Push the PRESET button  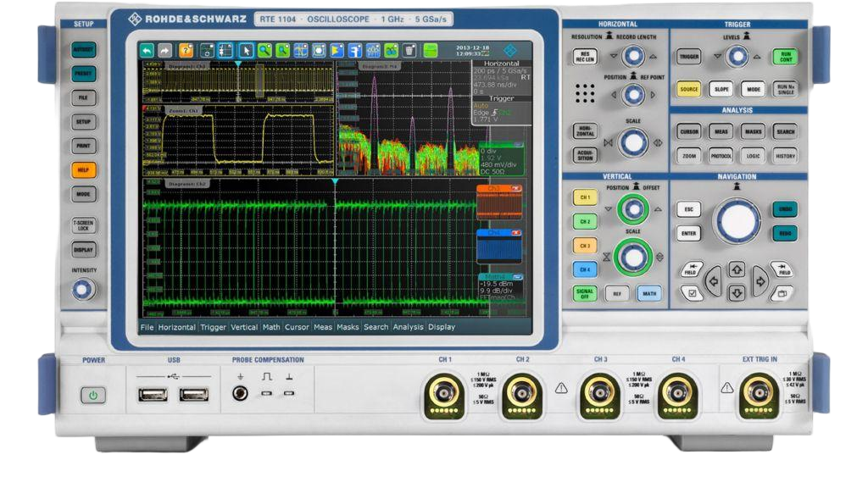tap(84, 74)
